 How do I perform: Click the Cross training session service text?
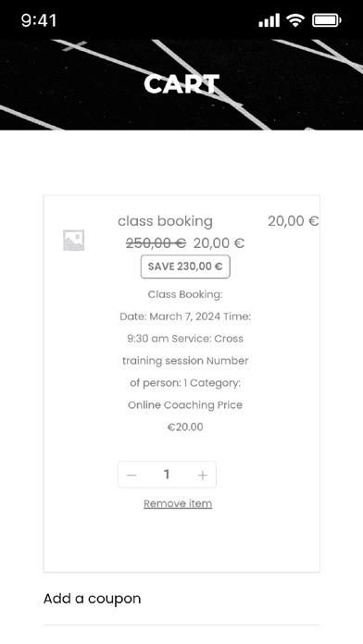185,350
